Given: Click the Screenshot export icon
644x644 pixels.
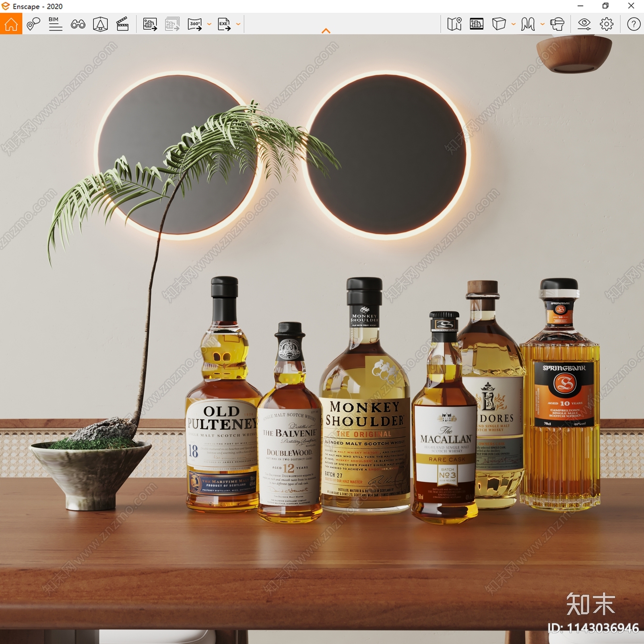Looking at the screenshot, I should pyautogui.click(x=150, y=24).
